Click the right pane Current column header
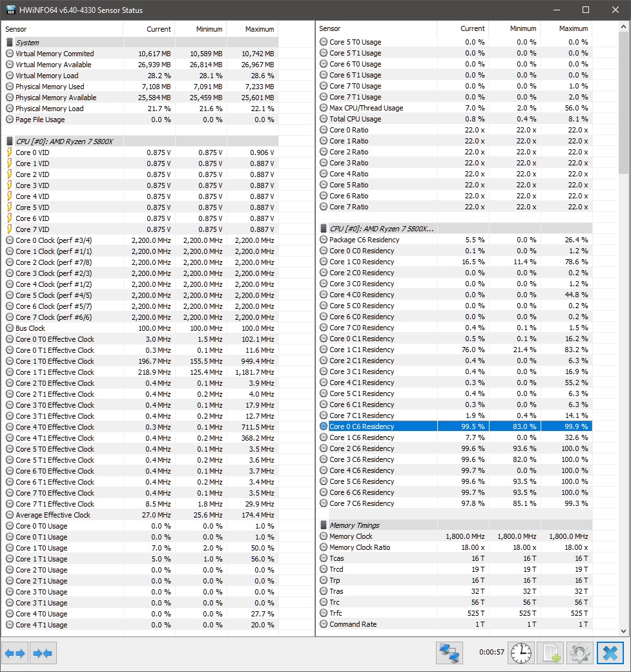 click(463, 28)
